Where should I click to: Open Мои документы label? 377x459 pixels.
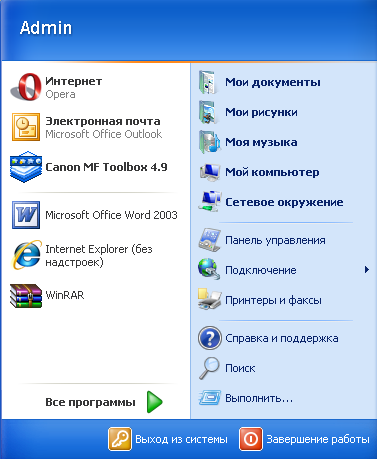coord(273,82)
